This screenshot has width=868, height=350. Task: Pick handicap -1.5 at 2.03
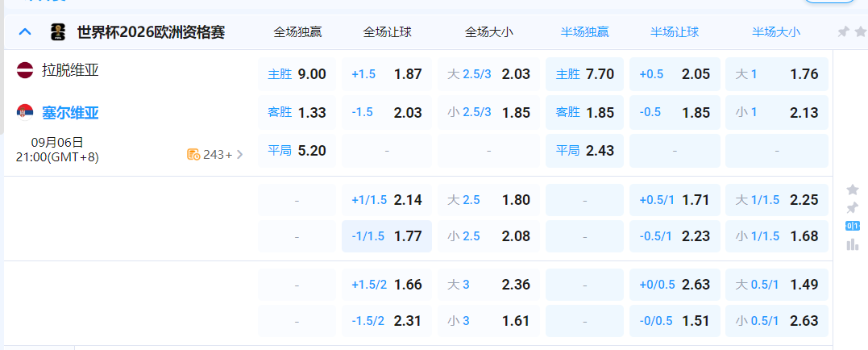(386, 112)
